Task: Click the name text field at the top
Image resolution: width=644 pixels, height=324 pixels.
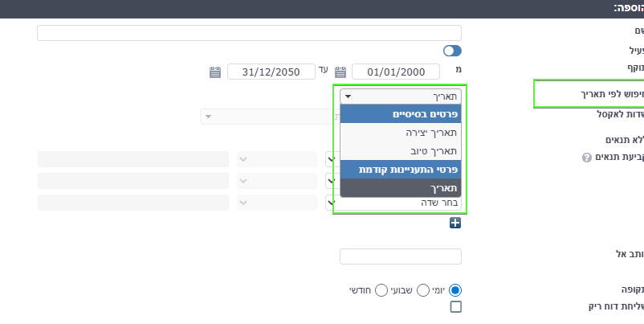Action: tap(249, 33)
